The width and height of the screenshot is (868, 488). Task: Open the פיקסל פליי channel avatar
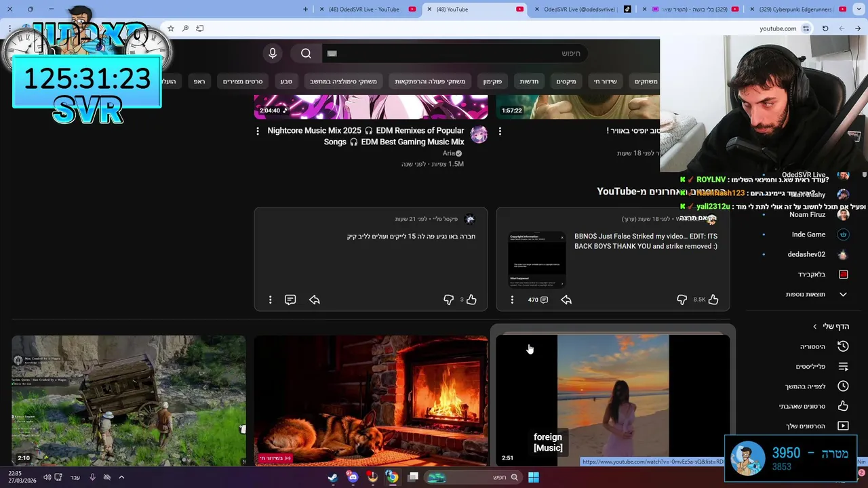[469, 219]
